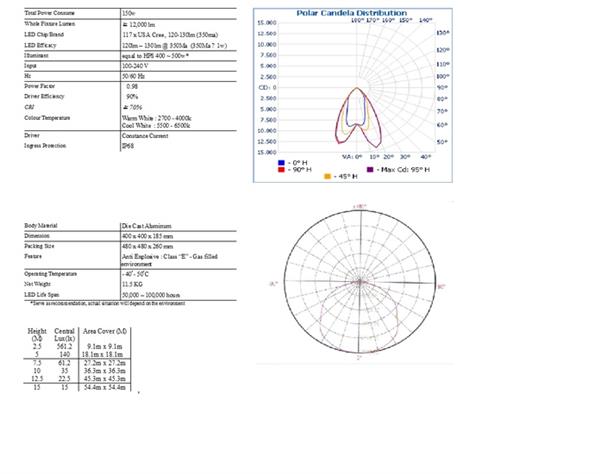Click the 'Whole Fixture Lumen' label

click(x=49, y=24)
